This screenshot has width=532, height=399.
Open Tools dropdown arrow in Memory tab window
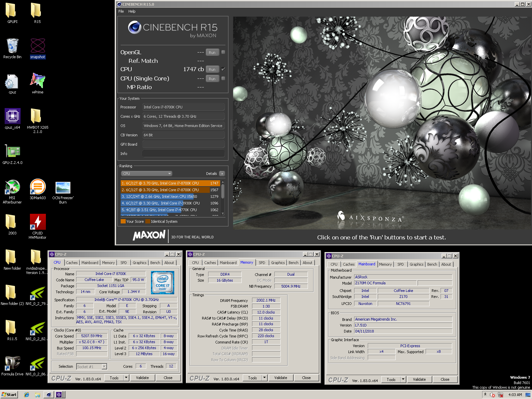point(265,378)
